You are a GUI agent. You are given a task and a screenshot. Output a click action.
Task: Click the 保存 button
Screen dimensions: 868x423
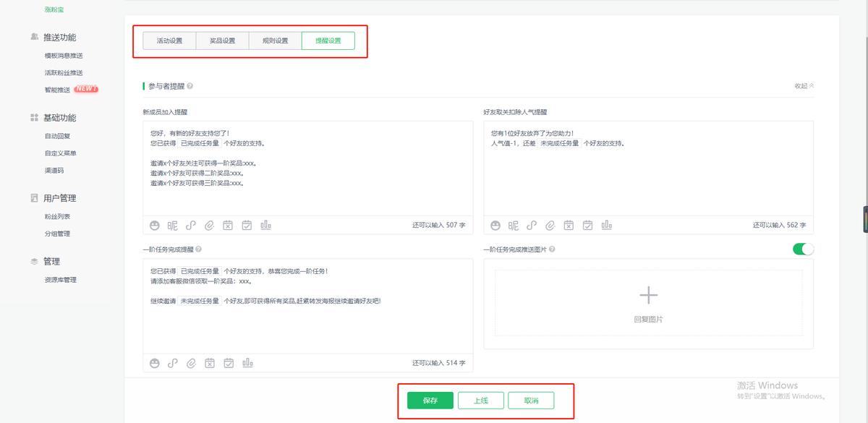pyautogui.click(x=429, y=399)
